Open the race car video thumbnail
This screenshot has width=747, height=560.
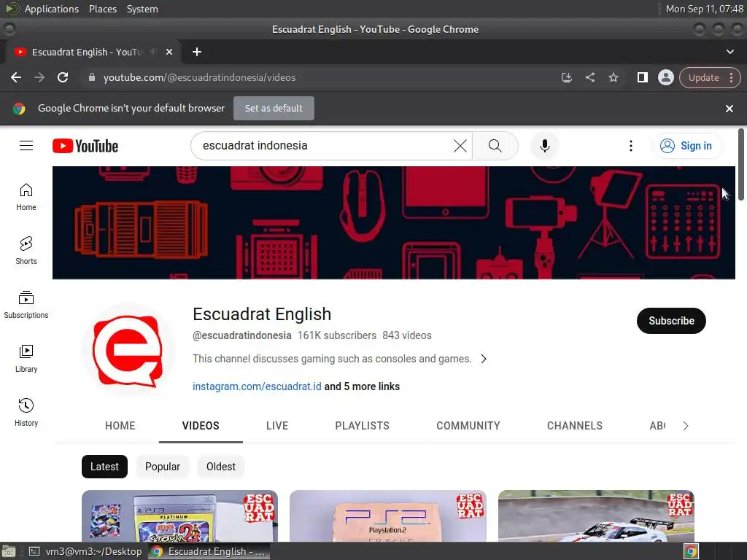click(596, 516)
